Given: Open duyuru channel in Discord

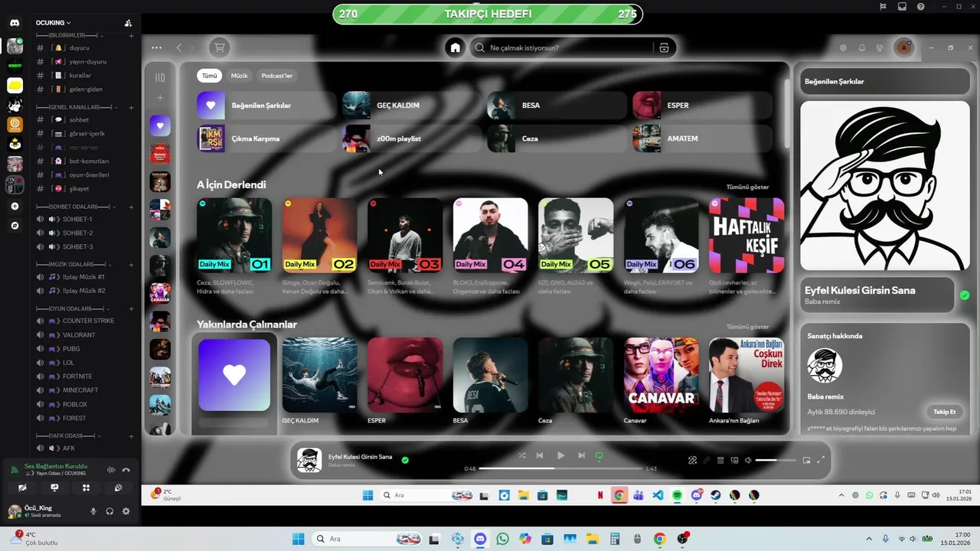Looking at the screenshot, I should point(79,47).
